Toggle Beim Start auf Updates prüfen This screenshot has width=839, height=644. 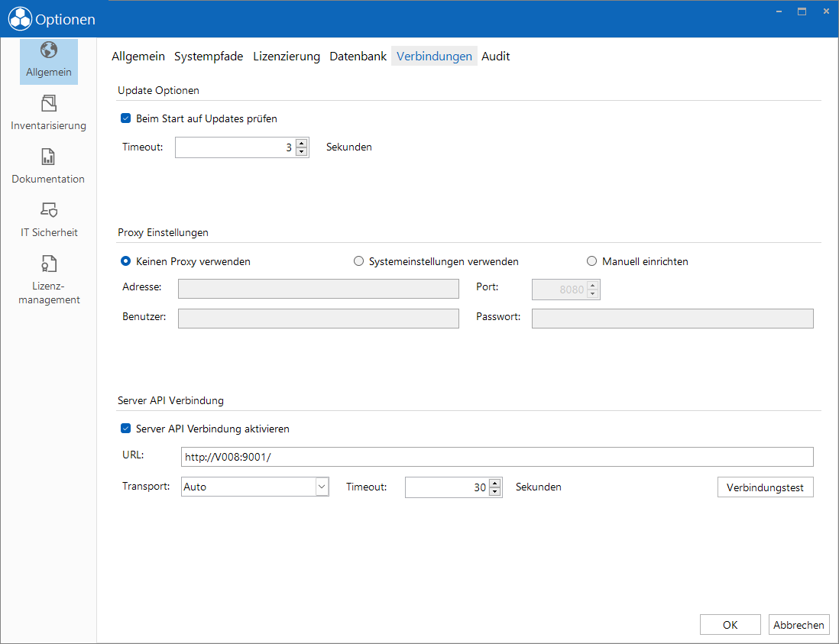[126, 118]
